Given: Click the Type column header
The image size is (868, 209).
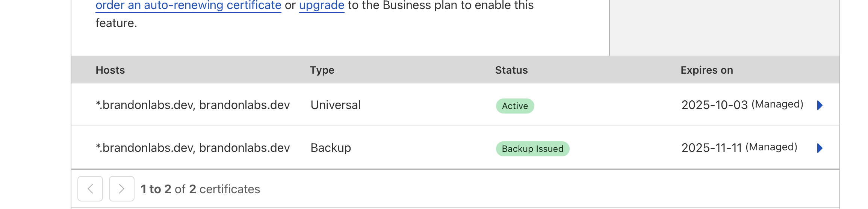Looking at the screenshot, I should tap(322, 70).
